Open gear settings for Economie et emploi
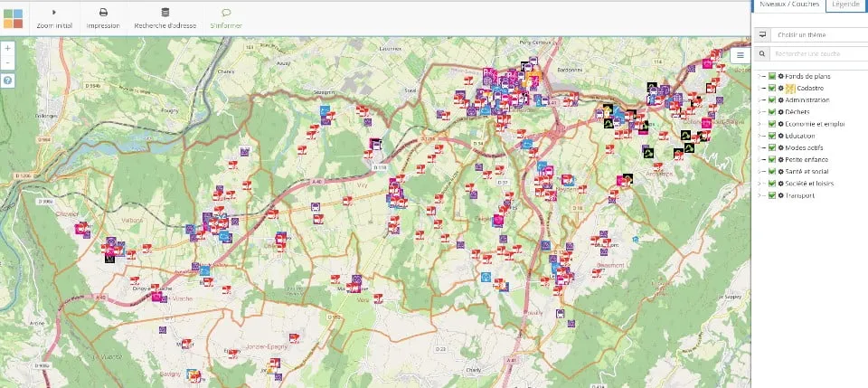This screenshot has height=388, width=868. point(780,124)
